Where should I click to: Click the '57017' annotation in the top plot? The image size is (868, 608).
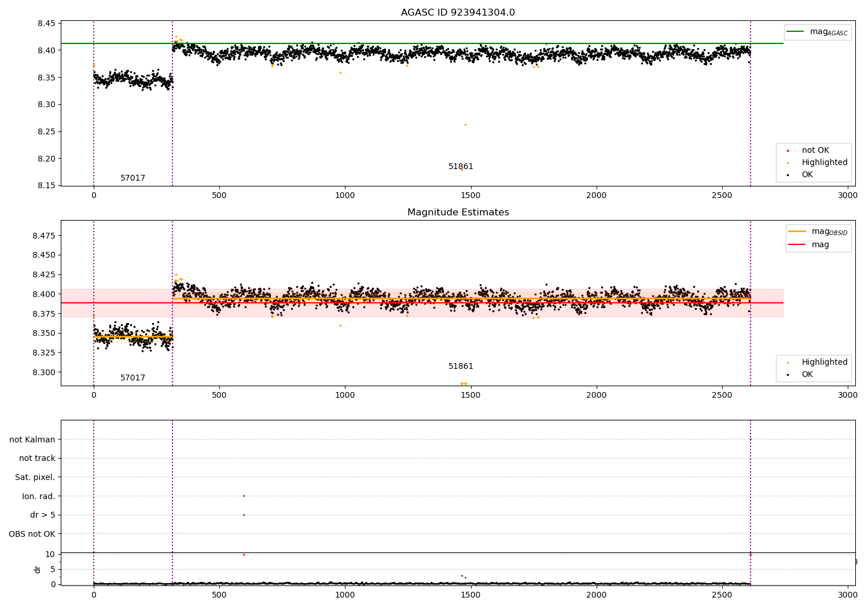click(x=133, y=178)
